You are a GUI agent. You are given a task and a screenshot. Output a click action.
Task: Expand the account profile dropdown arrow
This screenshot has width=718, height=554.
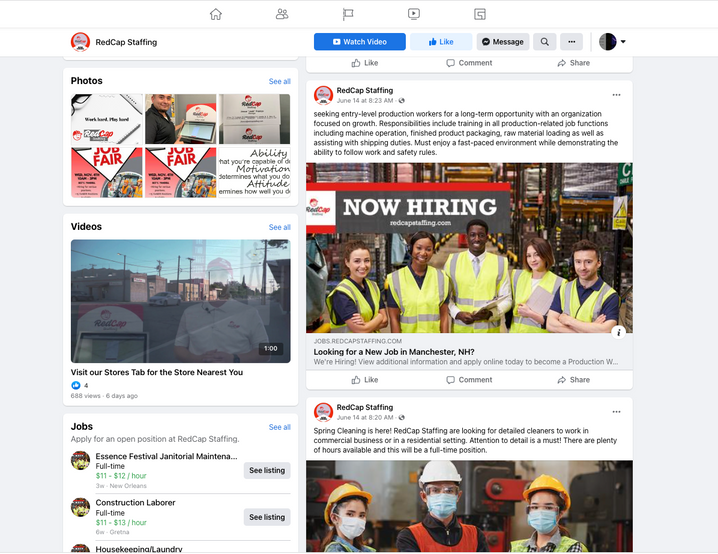coord(623,42)
